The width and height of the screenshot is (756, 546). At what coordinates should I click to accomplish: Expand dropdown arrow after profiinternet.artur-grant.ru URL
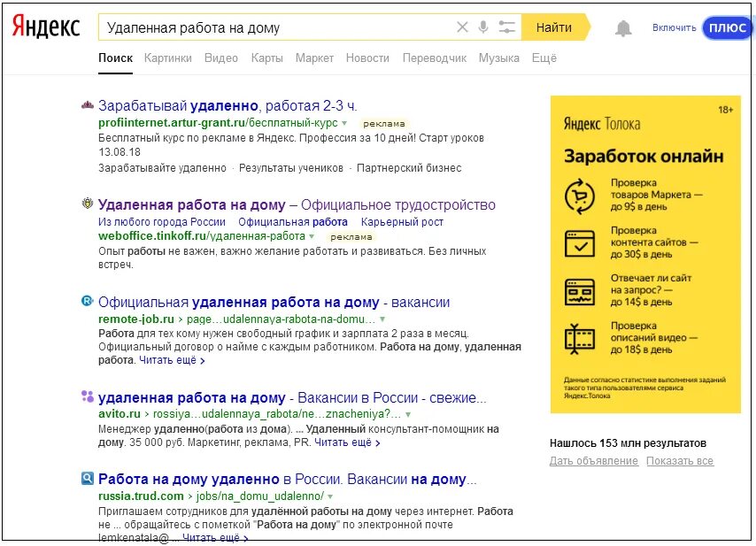(344, 123)
